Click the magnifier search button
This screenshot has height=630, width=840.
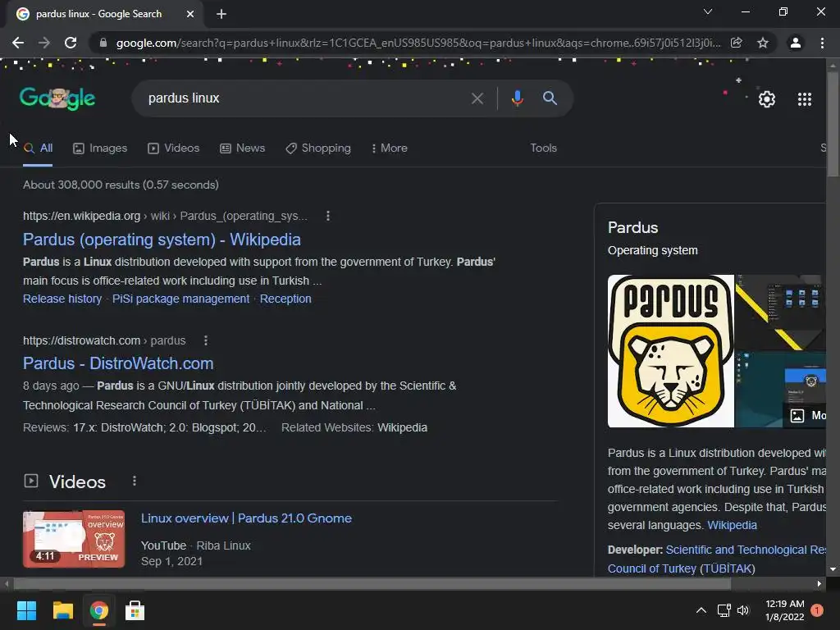point(550,98)
